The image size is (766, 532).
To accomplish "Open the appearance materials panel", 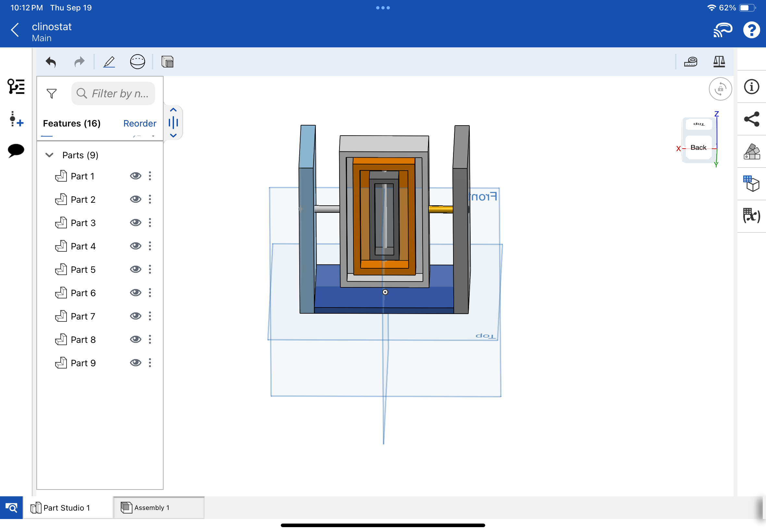I will pyautogui.click(x=751, y=152).
